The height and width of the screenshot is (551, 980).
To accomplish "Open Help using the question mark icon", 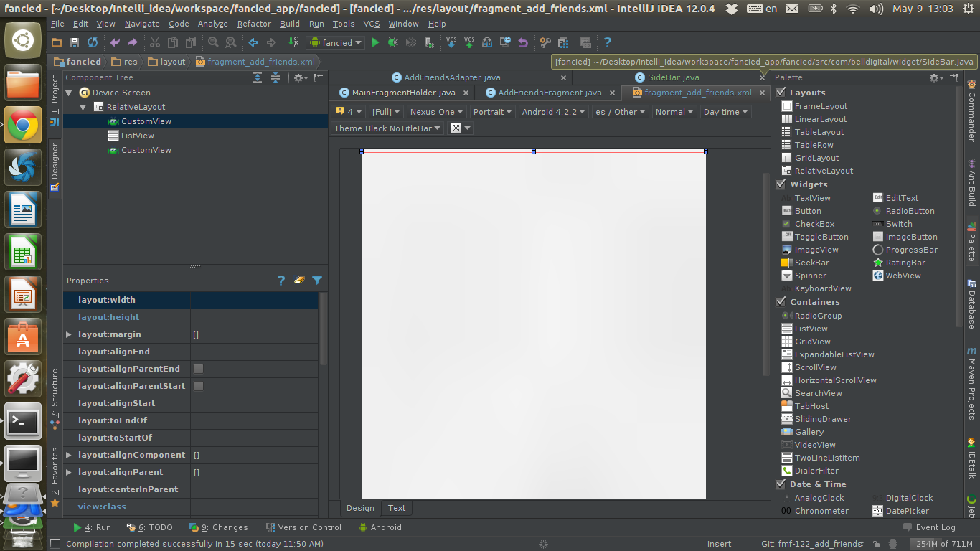I will [608, 42].
